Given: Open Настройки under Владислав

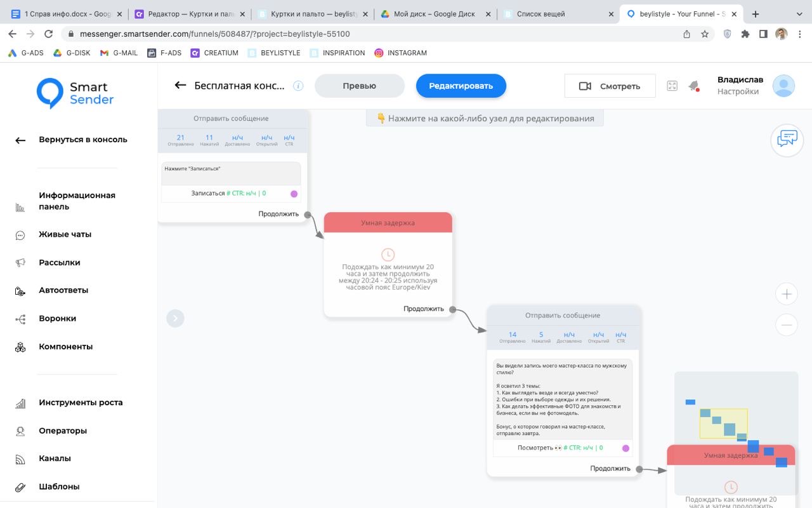Looking at the screenshot, I should (738, 91).
